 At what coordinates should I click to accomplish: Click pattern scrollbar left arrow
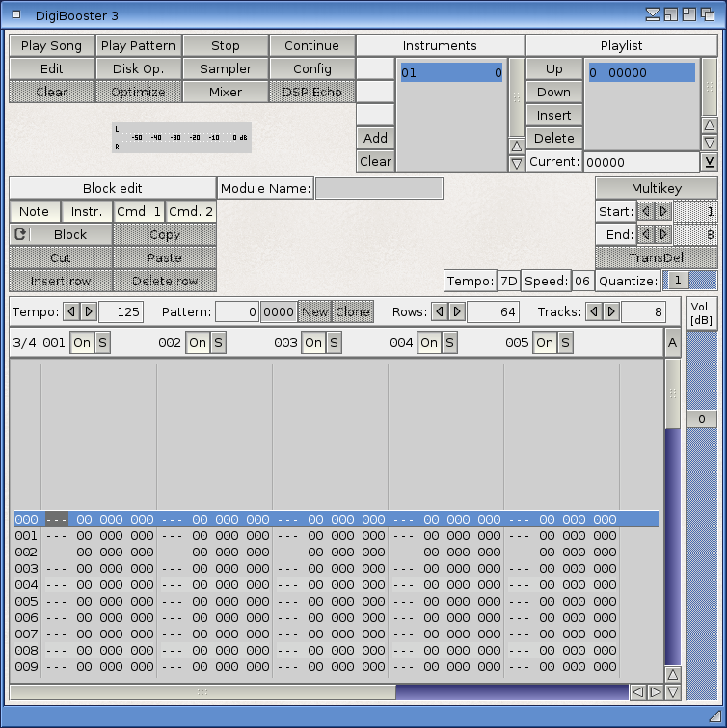(638, 692)
